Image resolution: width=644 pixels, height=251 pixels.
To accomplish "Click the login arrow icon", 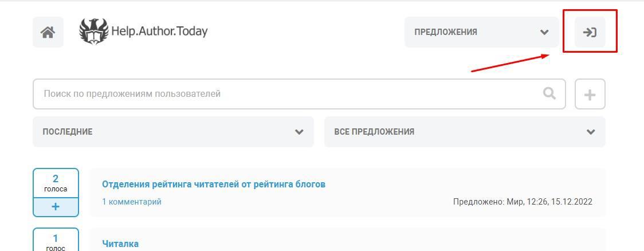I will (590, 32).
